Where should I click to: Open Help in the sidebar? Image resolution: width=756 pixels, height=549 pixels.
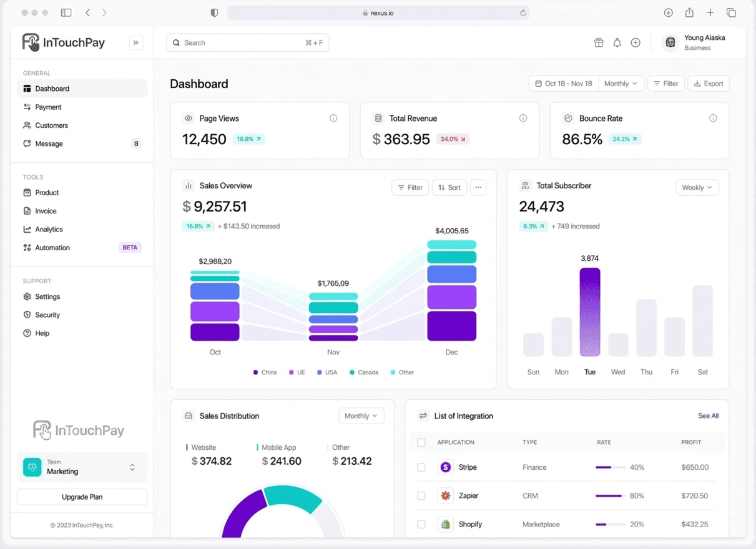pos(82,333)
